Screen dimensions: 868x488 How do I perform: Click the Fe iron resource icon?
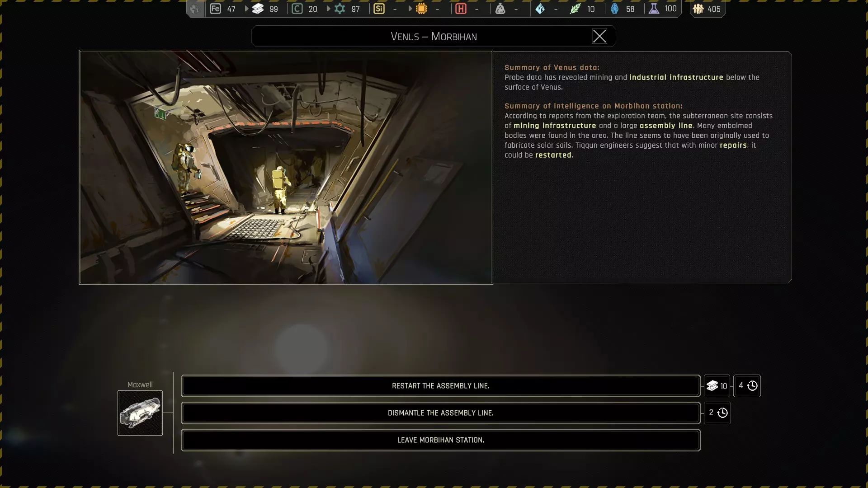[x=216, y=9]
